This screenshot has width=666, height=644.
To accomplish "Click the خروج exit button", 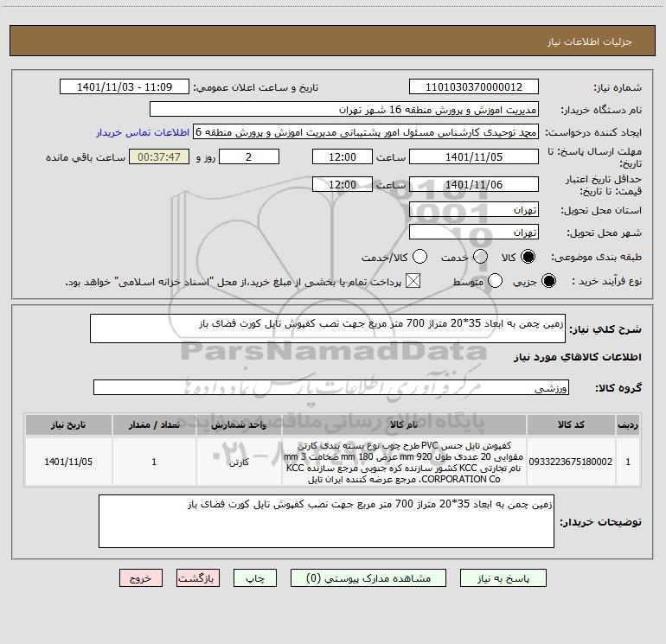I will point(141,578).
